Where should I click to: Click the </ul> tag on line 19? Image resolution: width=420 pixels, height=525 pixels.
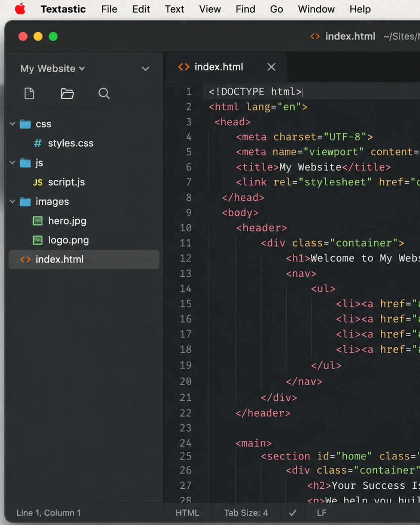click(326, 365)
